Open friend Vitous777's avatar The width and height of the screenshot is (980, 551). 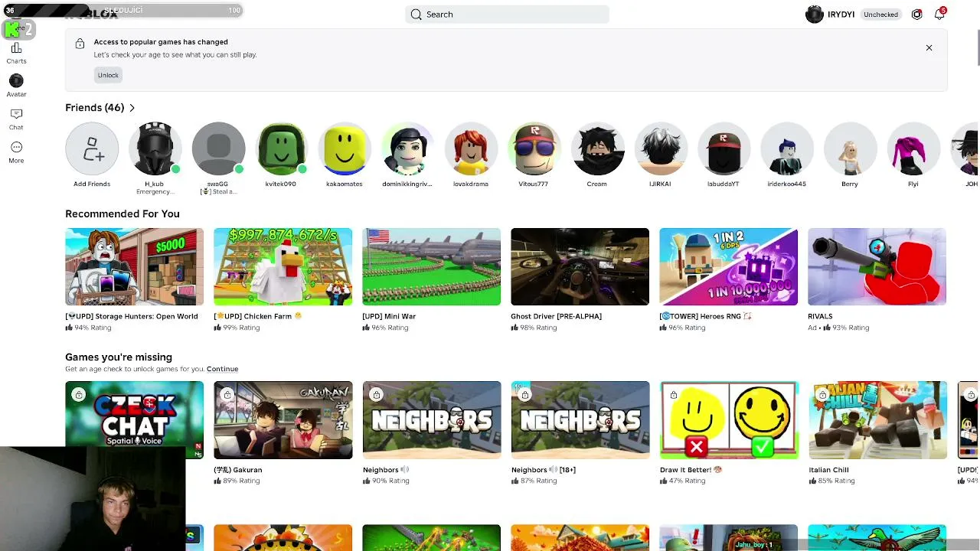click(x=534, y=148)
